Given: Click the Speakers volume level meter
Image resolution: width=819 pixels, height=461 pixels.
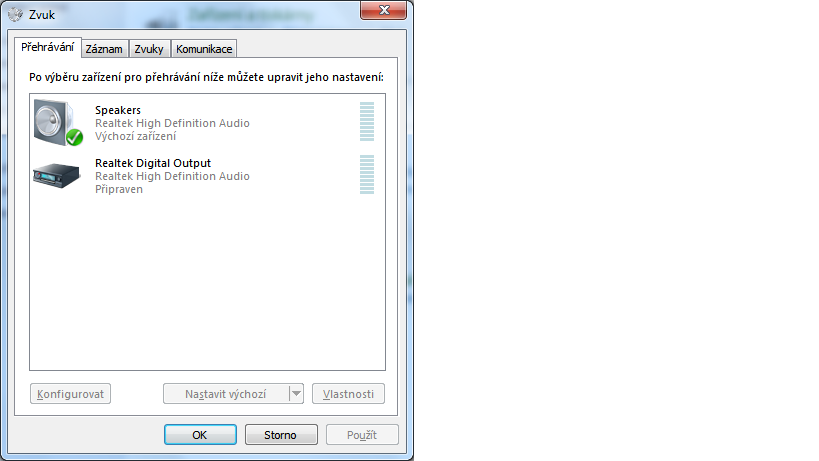Looking at the screenshot, I should [367, 122].
